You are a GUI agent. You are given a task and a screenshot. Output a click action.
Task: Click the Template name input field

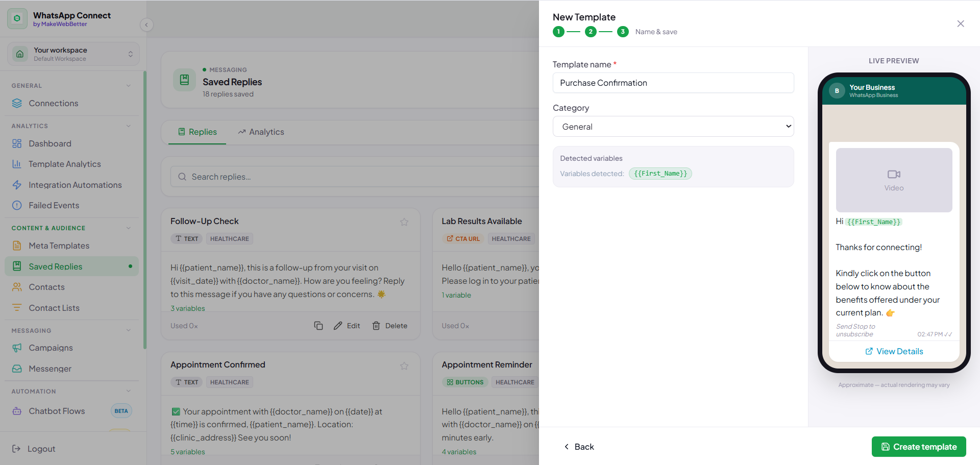point(673,83)
